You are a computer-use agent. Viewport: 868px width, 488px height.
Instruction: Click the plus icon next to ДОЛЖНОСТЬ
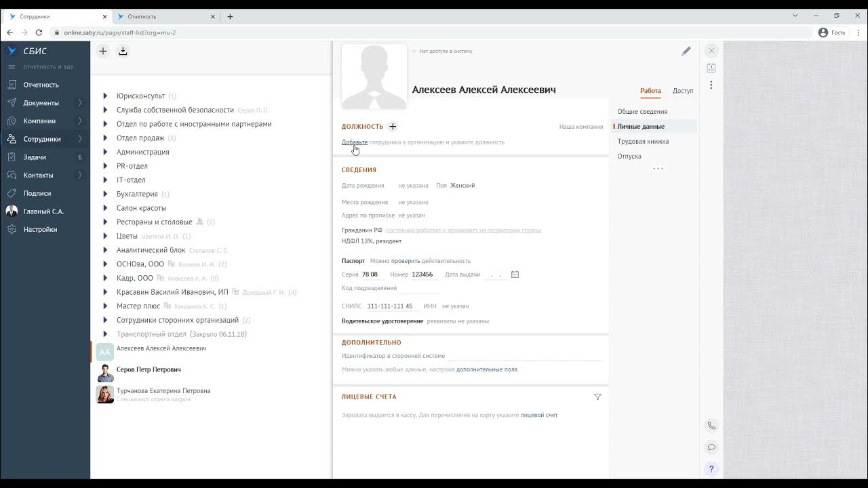(x=393, y=127)
